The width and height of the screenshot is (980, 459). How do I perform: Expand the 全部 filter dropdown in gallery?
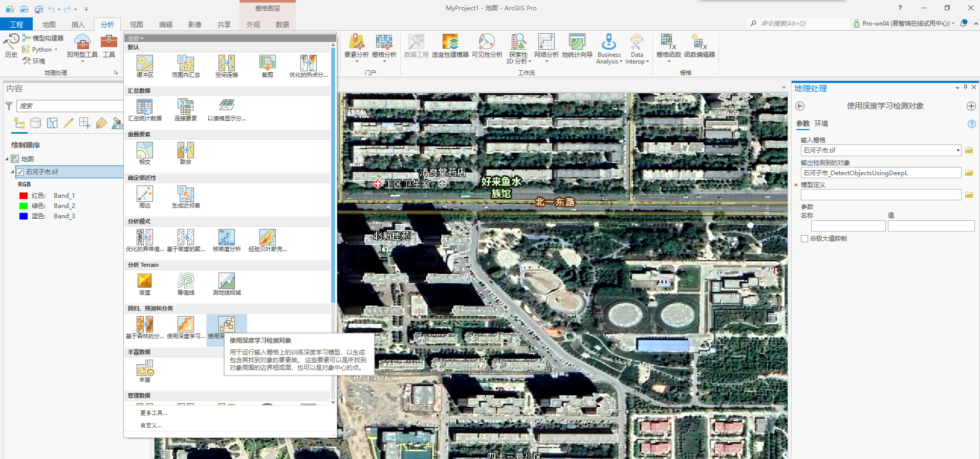[136, 38]
